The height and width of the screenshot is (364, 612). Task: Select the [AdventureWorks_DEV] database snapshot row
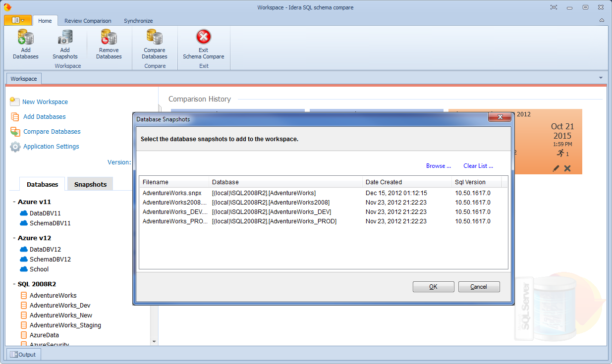pyautogui.click(x=323, y=211)
